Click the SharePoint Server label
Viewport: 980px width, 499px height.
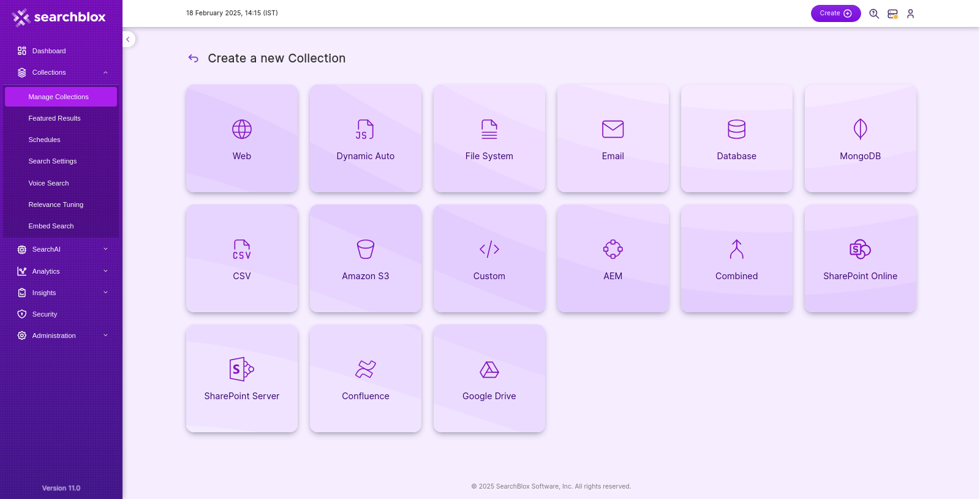click(242, 396)
